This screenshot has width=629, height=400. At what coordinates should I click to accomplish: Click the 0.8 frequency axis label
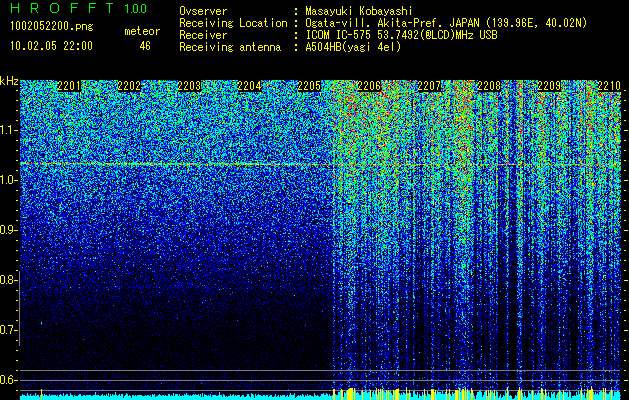(x=7, y=280)
